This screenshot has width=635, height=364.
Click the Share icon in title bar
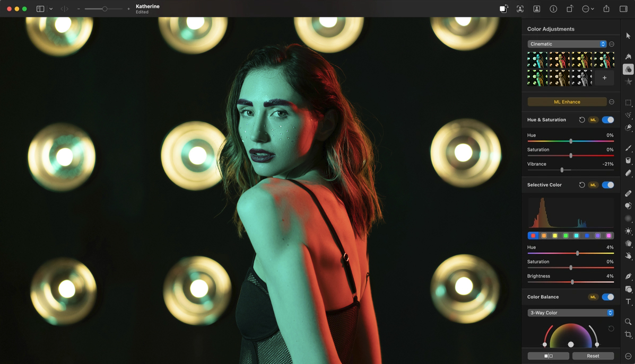606,9
